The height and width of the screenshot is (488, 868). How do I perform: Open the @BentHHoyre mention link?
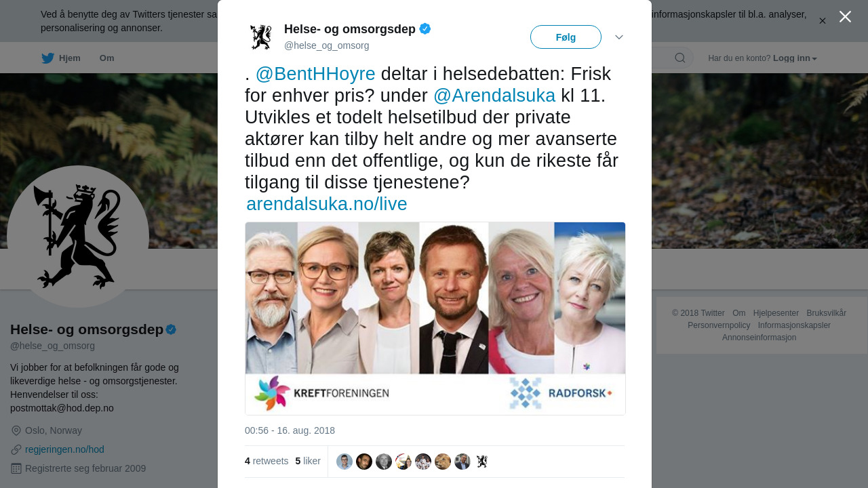315,74
